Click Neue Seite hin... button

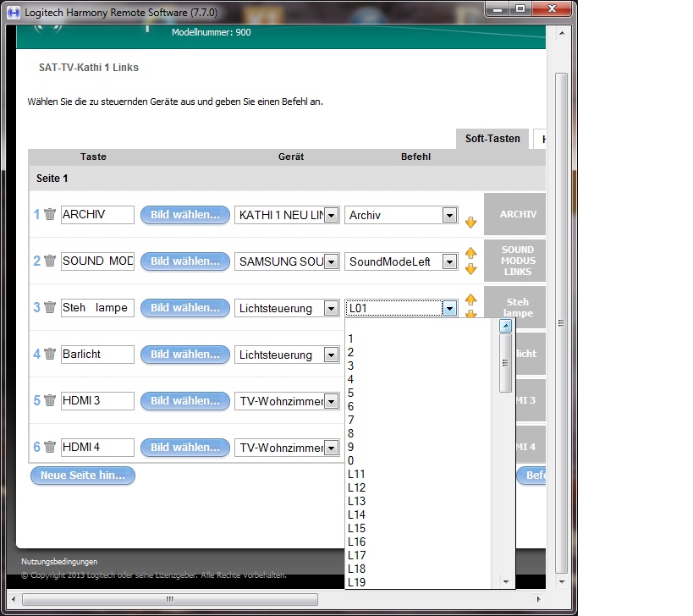point(82,476)
